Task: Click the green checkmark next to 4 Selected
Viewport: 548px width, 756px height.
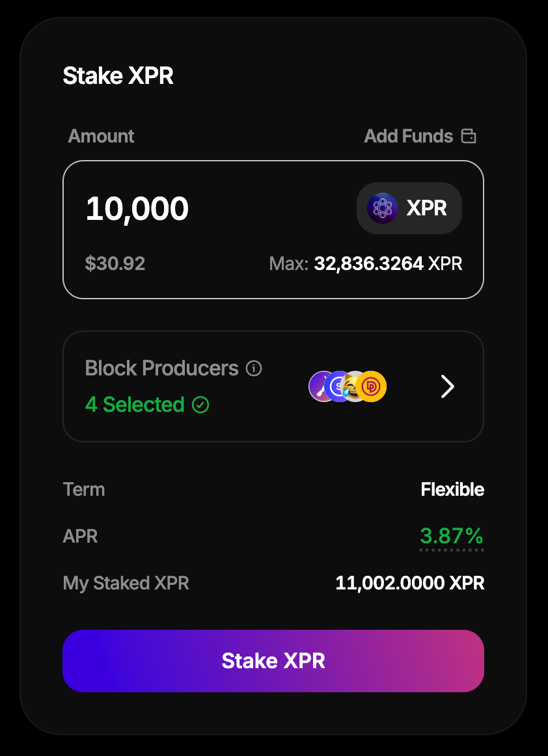Action: pos(201,405)
